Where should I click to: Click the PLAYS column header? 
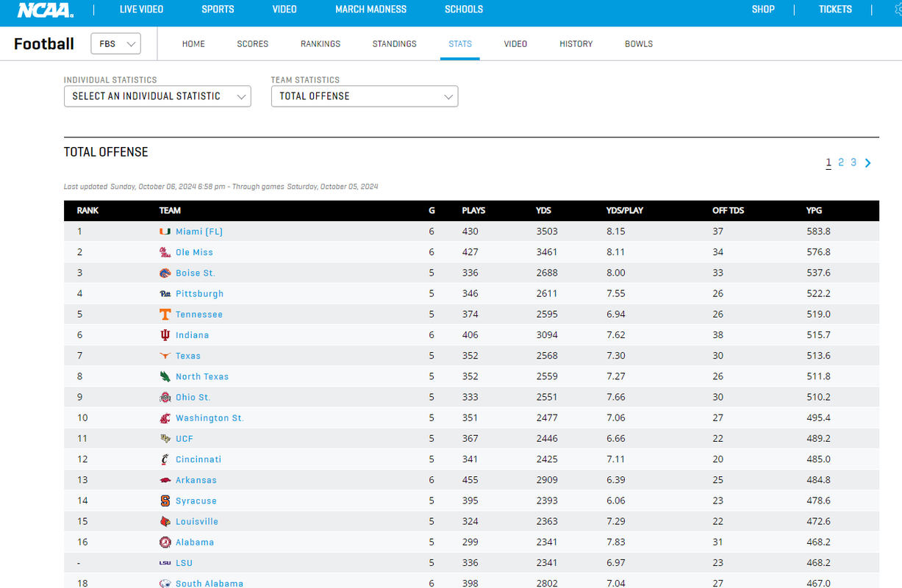coord(473,210)
